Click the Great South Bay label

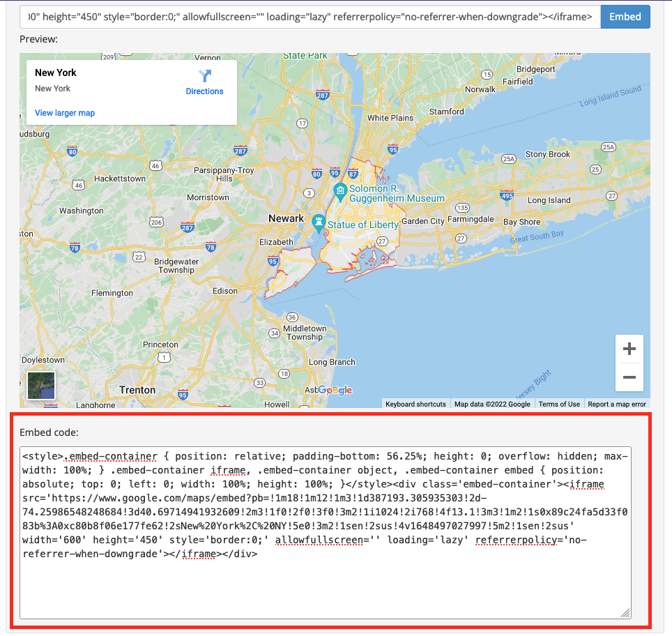[x=537, y=236]
